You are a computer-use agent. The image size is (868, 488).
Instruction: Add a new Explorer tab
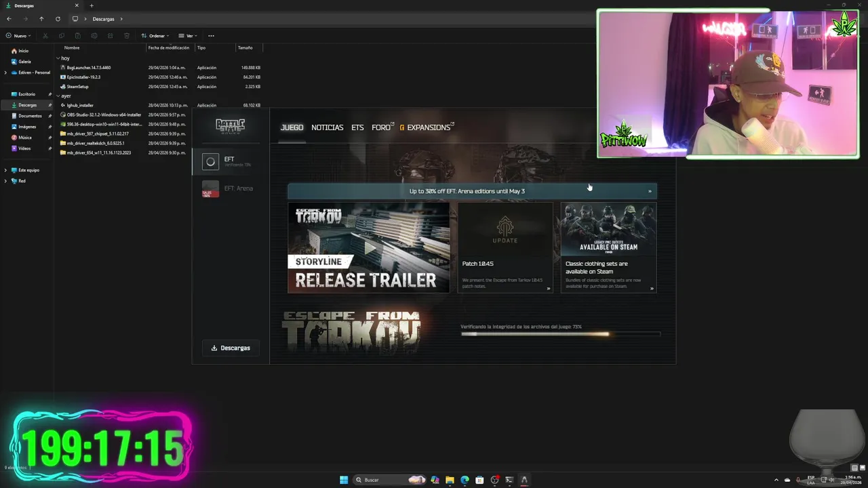[92, 5]
